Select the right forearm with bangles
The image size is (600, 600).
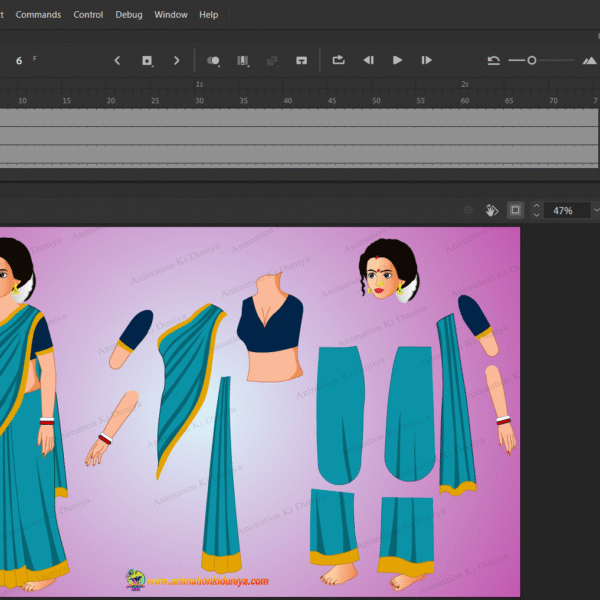point(501,409)
